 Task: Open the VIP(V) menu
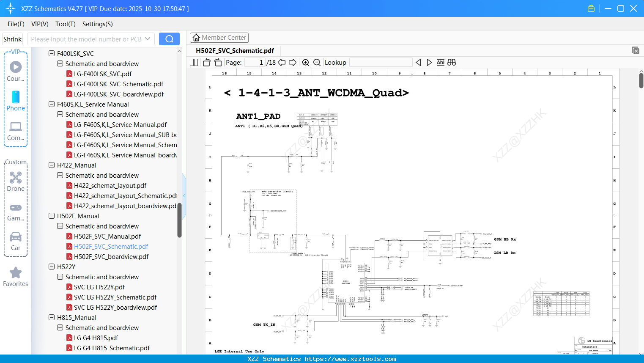(x=39, y=24)
